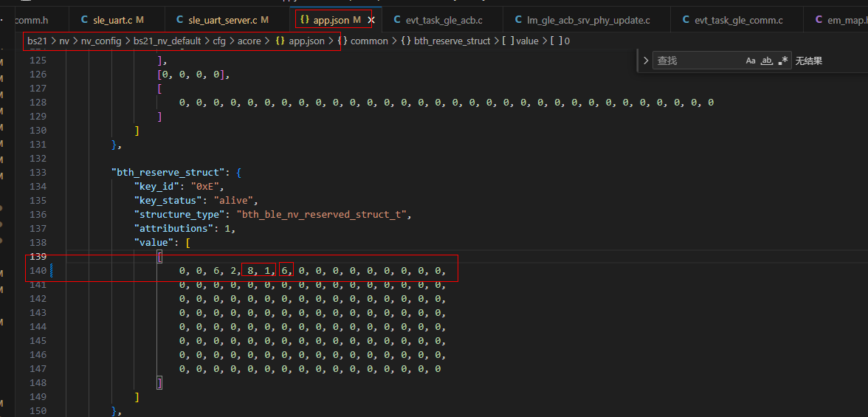Screen dimensions: 868x417
Task: Click bs21_nv_default in the breadcrumb
Action: coord(167,41)
